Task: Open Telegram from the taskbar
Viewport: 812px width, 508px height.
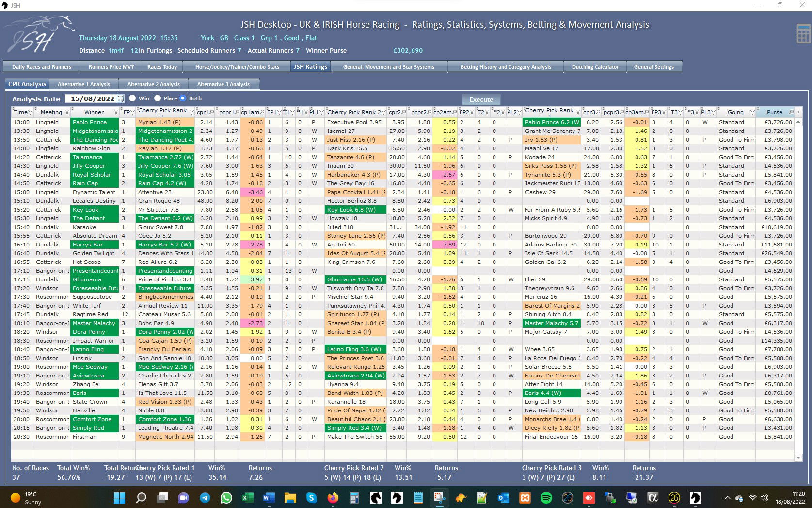Action: click(x=205, y=498)
